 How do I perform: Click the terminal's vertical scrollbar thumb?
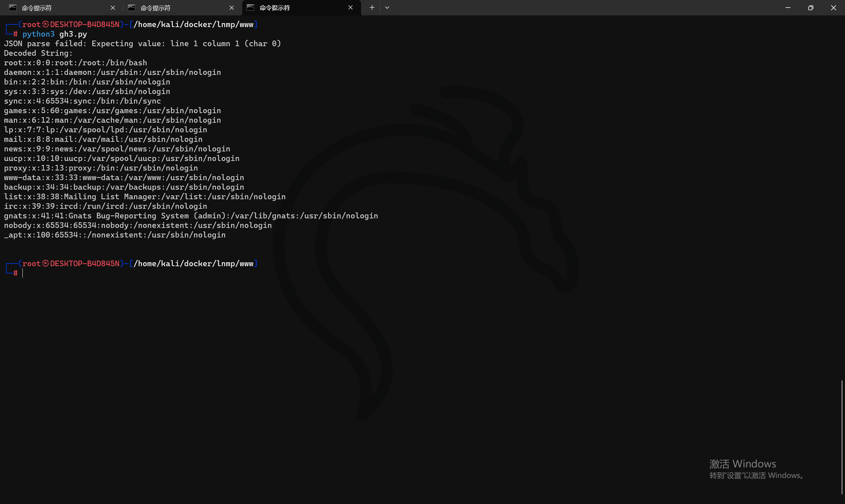[842, 437]
